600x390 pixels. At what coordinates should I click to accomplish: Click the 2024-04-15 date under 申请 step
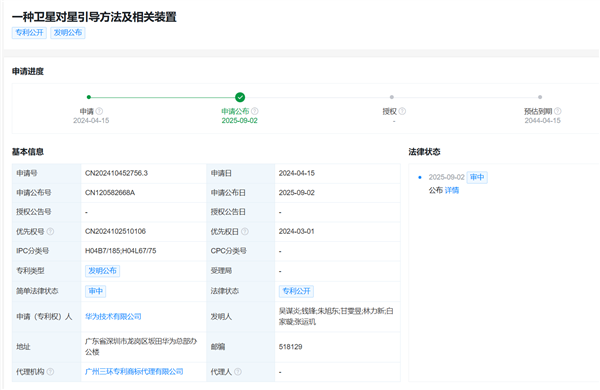coord(91,121)
